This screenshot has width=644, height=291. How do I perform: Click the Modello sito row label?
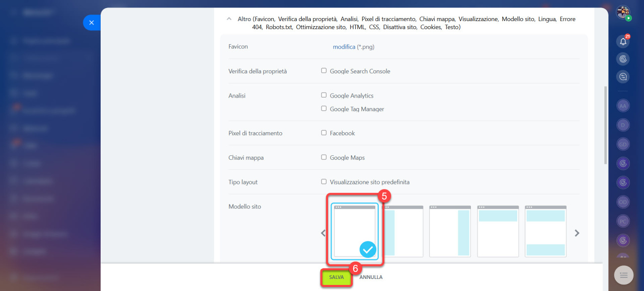tap(245, 207)
